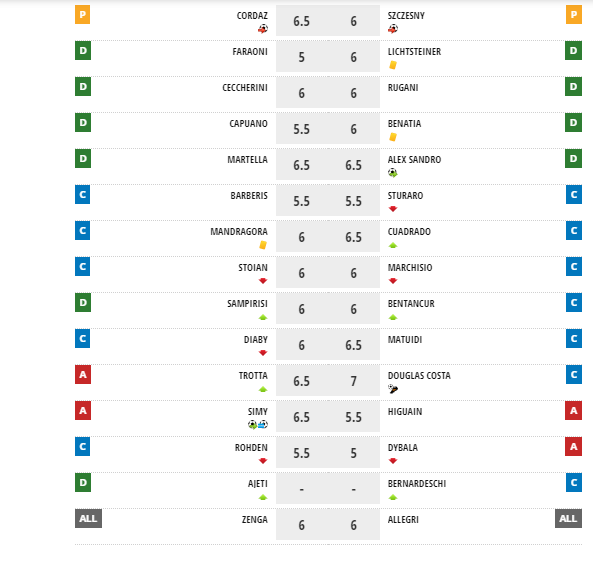Click Douglas Costa's rating of 7
Image resolution: width=593 pixels, height=571 pixels.
354,381
